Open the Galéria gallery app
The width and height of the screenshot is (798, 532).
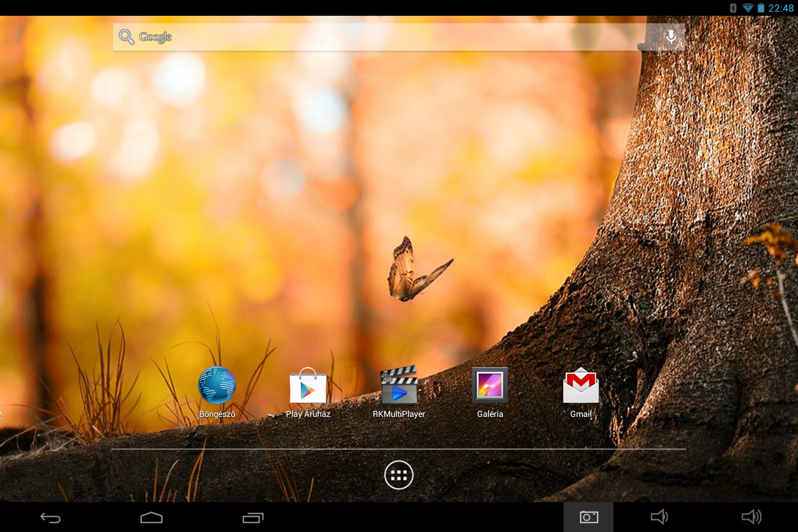click(490, 386)
